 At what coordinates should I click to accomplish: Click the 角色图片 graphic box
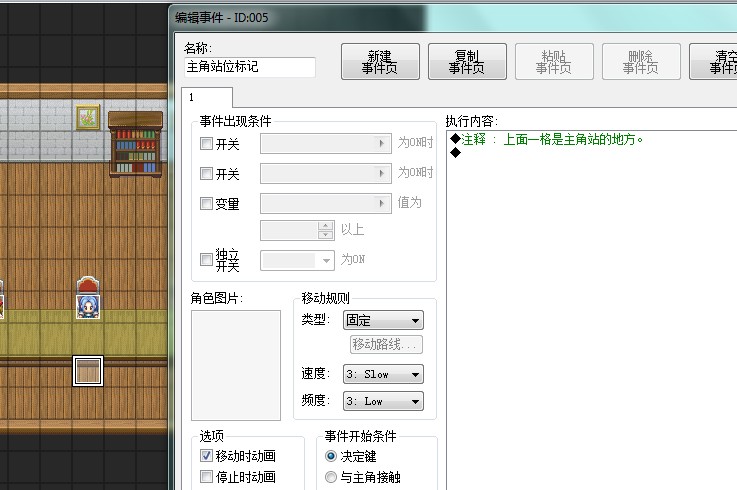236,365
